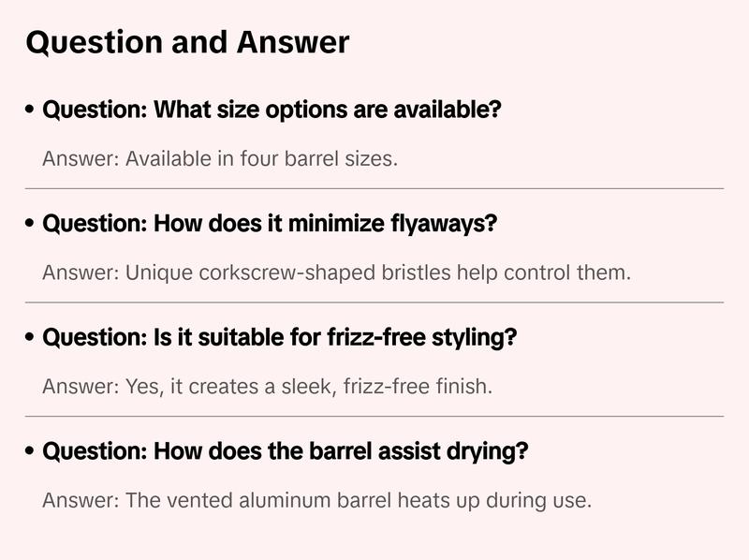Click the bullet beside the frizz-free styling question
Screen dimensions: 749x560
31,338
